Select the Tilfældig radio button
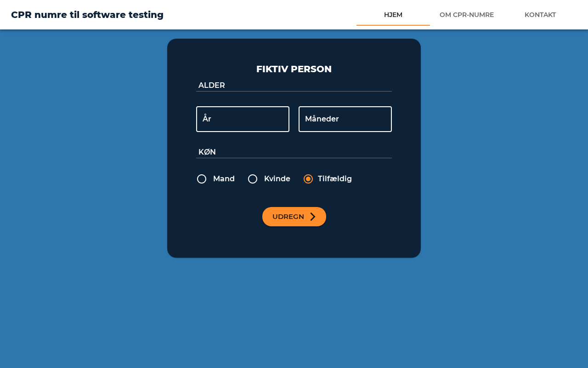This screenshot has width=588, height=368. (x=308, y=179)
